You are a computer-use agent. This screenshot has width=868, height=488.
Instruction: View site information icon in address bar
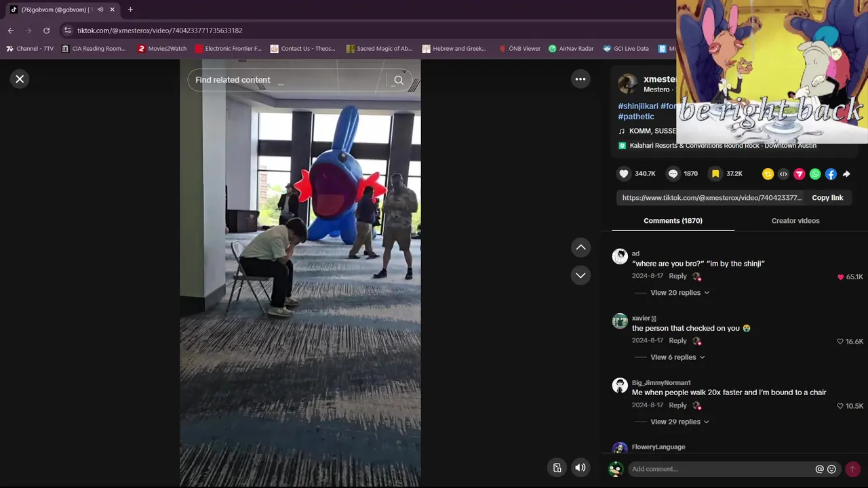[x=66, y=30]
